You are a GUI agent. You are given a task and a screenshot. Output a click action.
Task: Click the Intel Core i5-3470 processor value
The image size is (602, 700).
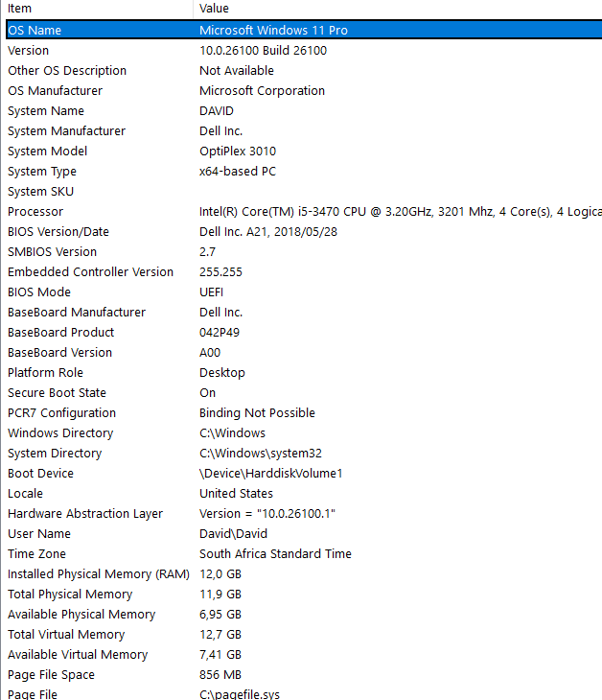[401, 212]
